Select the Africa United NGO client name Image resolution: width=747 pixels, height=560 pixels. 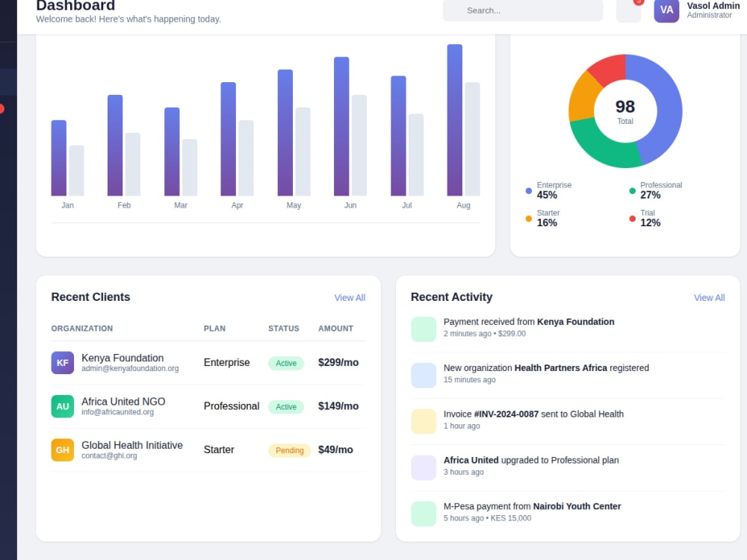click(x=123, y=402)
